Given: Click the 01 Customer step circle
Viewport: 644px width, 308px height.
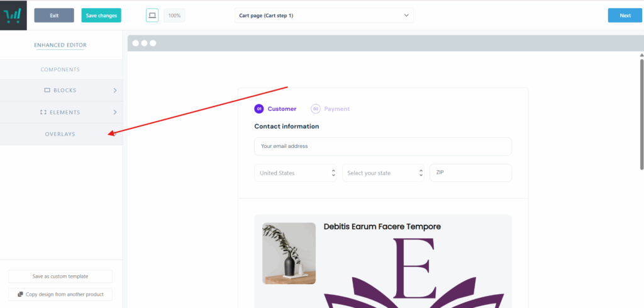Looking at the screenshot, I should pos(258,109).
